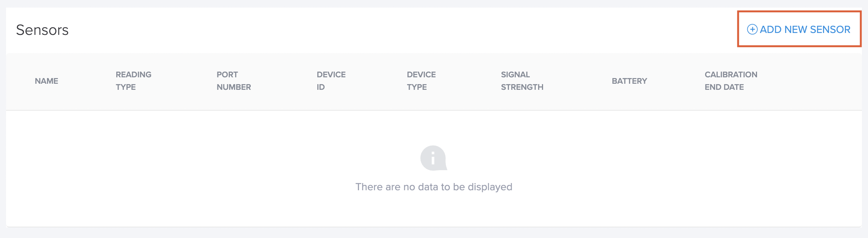Image resolution: width=868 pixels, height=238 pixels.
Task: Click the ADD NEW SENSOR link text
Action: click(805, 29)
